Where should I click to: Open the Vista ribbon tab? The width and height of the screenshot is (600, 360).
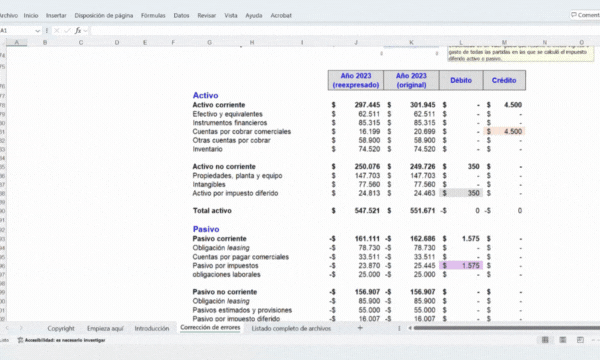point(231,15)
